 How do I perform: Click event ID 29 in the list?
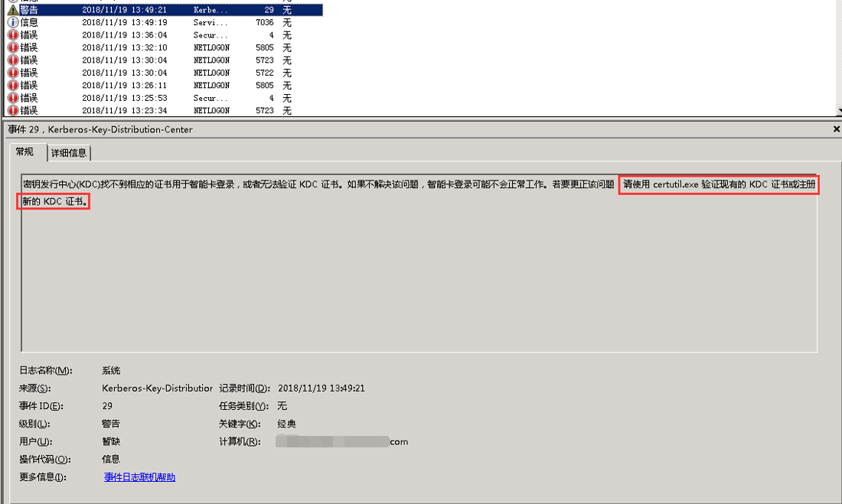[269, 10]
